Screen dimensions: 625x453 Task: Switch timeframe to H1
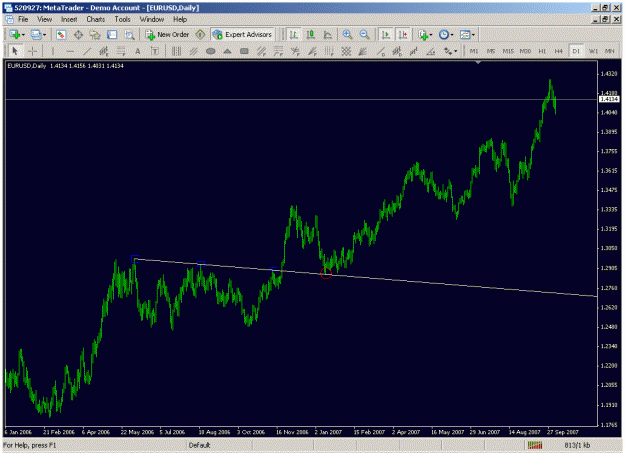[x=542, y=51]
